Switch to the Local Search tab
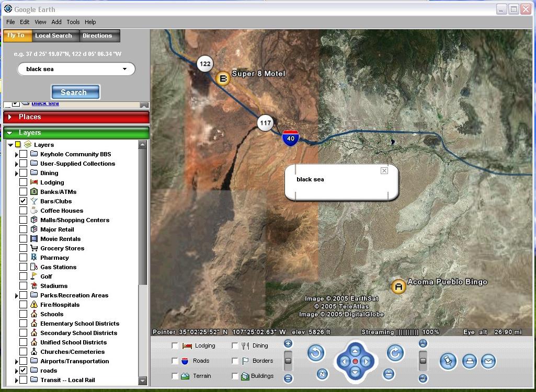 pyautogui.click(x=53, y=36)
